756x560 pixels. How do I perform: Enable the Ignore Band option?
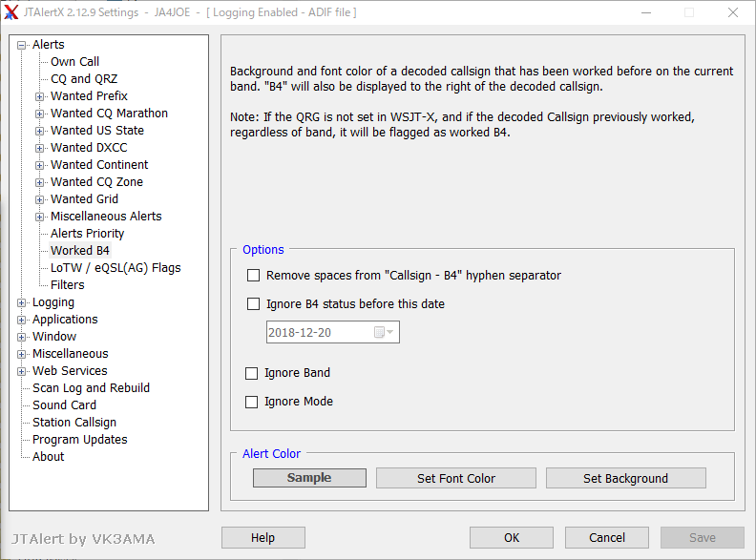[252, 374]
